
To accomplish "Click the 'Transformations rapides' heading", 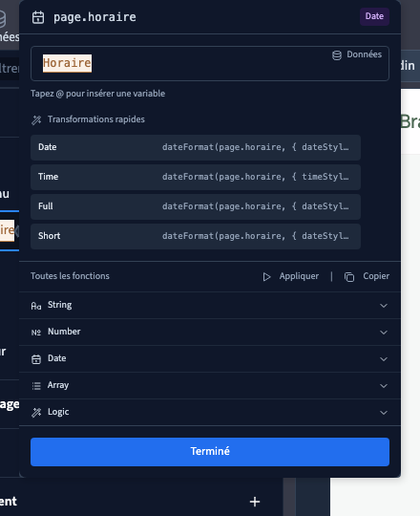I will coord(96,119).
